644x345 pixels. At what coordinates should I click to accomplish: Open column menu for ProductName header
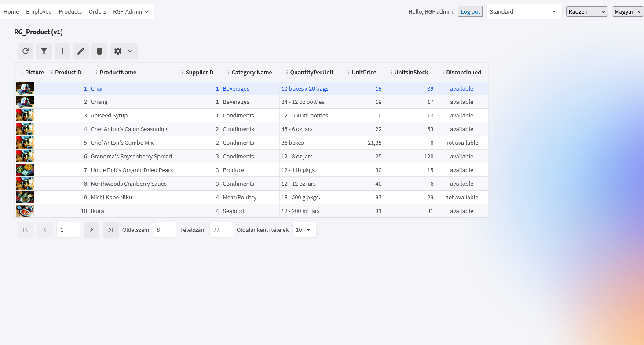click(97, 73)
